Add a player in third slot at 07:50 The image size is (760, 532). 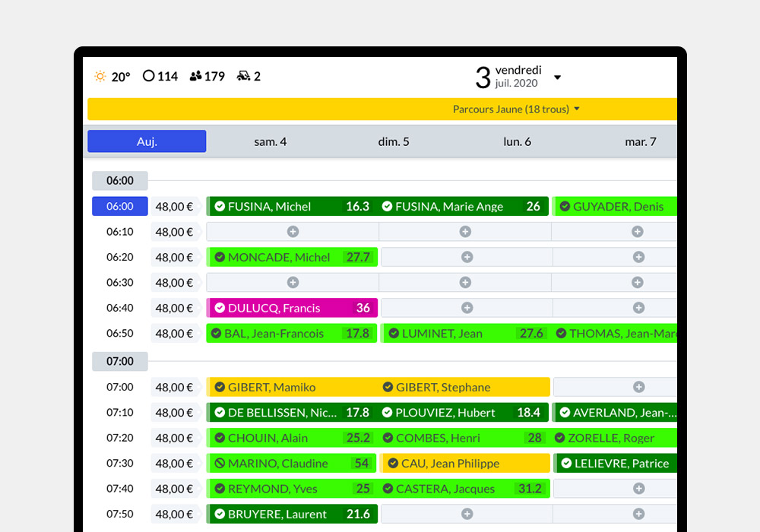[x=639, y=514]
